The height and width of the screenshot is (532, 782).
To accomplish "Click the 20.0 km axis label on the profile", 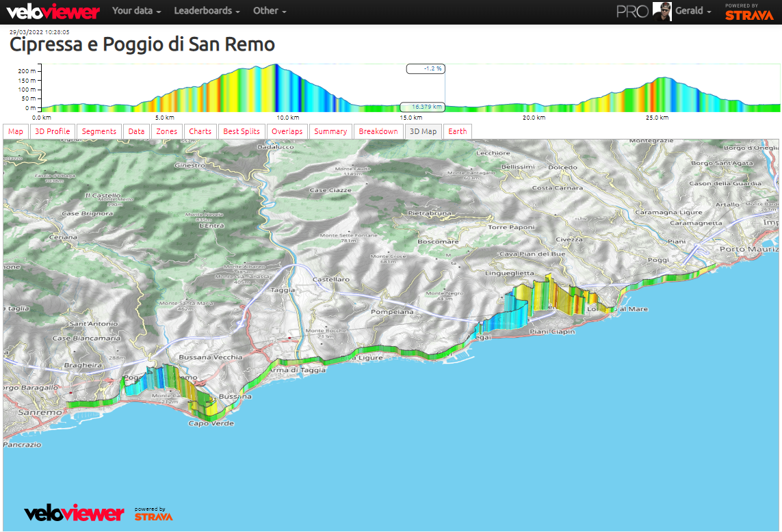I will (534, 118).
